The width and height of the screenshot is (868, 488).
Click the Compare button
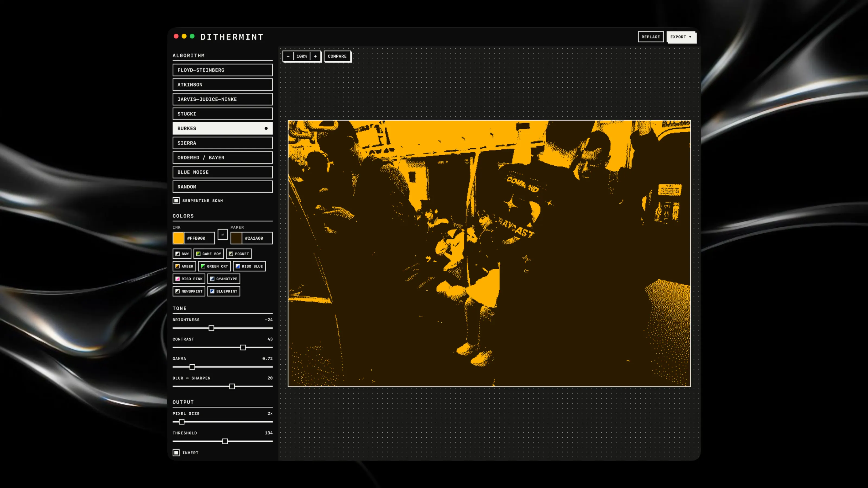(337, 56)
